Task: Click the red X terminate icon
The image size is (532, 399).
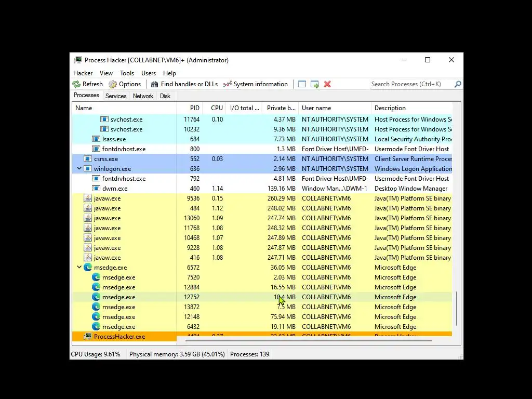Action: coord(327,84)
